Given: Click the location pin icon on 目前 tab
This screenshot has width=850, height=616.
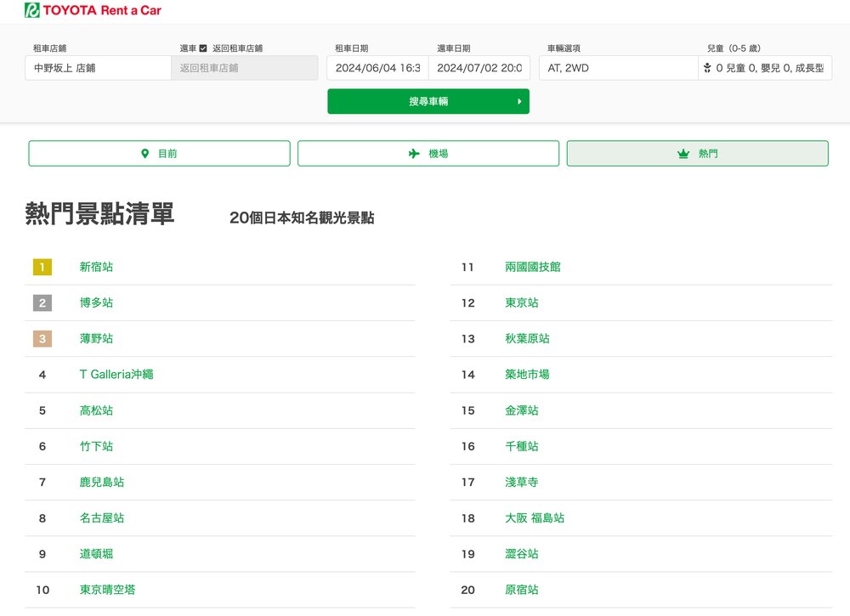Looking at the screenshot, I should pyautogui.click(x=144, y=154).
